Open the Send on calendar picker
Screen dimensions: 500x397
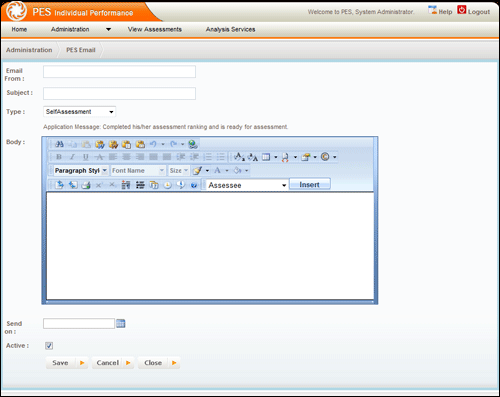coord(121,324)
